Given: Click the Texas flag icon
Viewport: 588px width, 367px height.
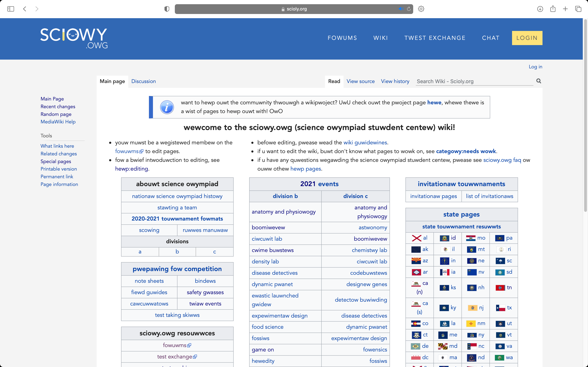Looking at the screenshot, I should (x=500, y=308).
